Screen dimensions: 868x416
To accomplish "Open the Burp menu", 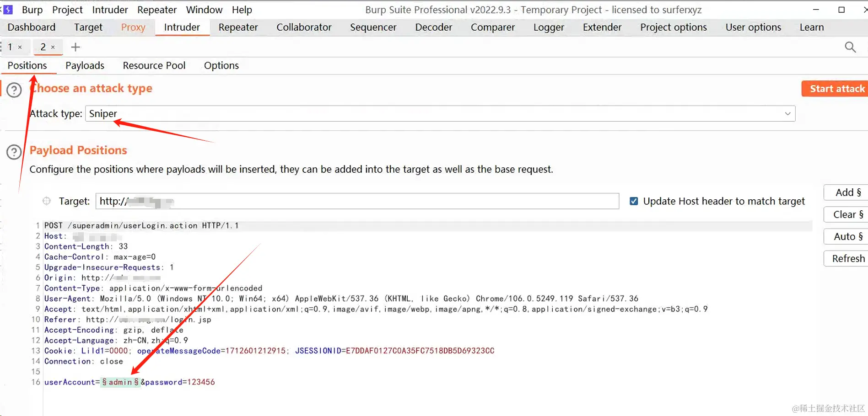I will (32, 10).
